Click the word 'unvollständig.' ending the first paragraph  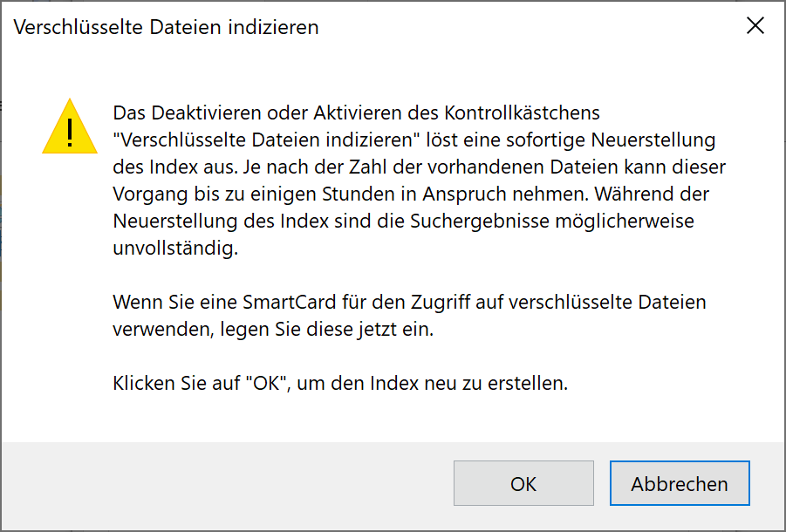point(175,248)
